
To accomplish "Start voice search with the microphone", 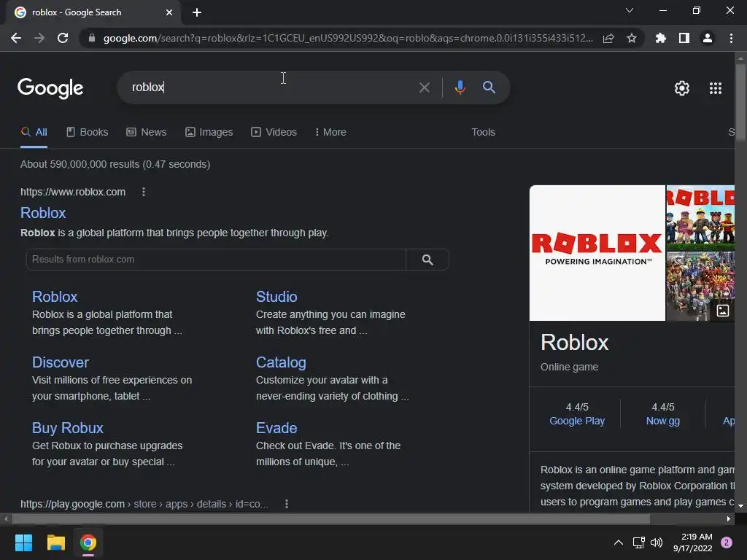I will pyautogui.click(x=460, y=87).
